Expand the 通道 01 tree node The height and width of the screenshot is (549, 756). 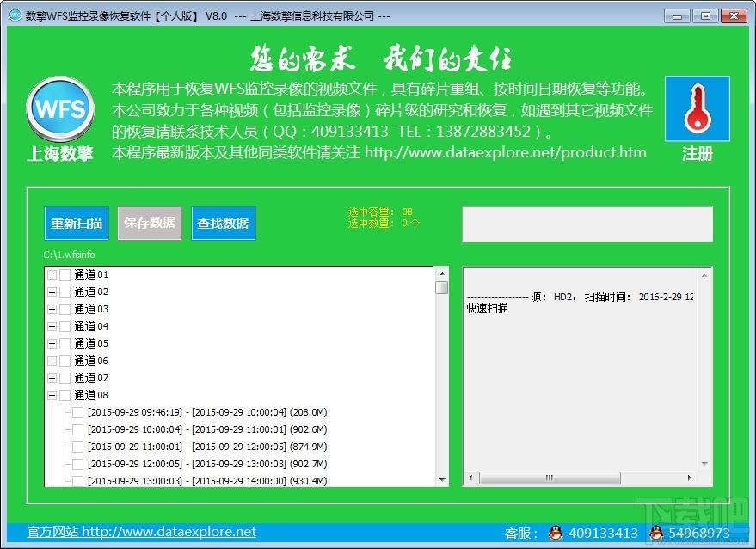click(52, 275)
